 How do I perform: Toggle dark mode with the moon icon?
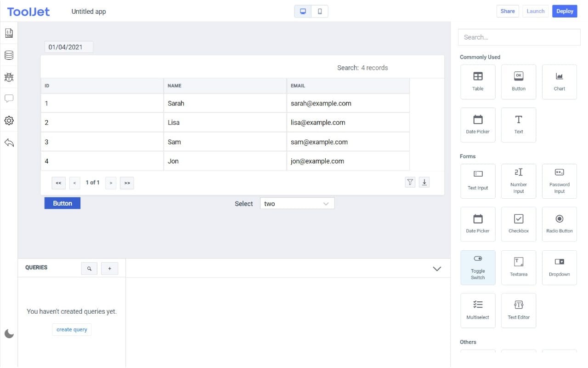(9, 333)
